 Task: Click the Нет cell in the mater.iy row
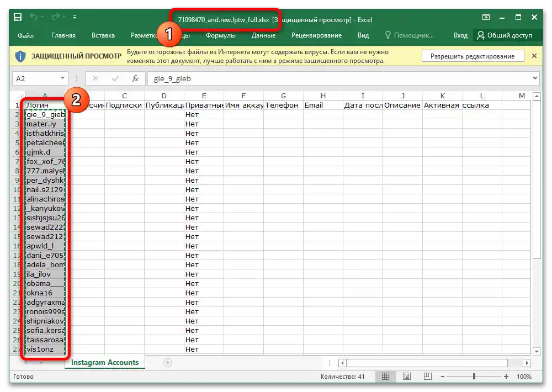pyautogui.click(x=204, y=124)
